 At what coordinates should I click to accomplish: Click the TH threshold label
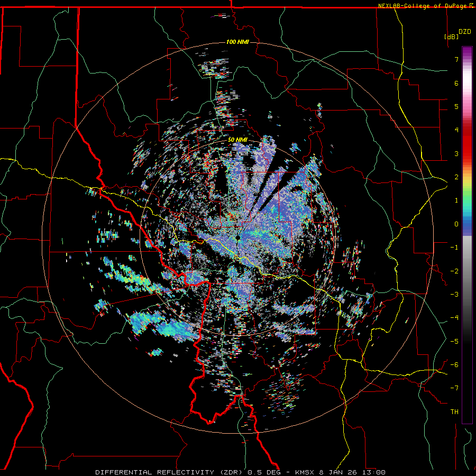coord(454,412)
